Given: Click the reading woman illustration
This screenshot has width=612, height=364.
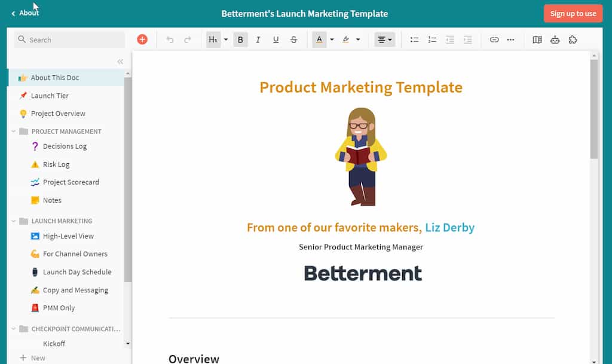Looking at the screenshot, I should click(361, 157).
